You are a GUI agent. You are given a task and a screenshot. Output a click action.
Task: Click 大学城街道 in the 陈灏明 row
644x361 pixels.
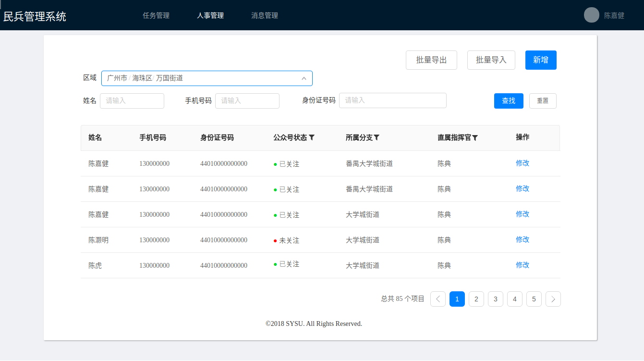(363, 240)
